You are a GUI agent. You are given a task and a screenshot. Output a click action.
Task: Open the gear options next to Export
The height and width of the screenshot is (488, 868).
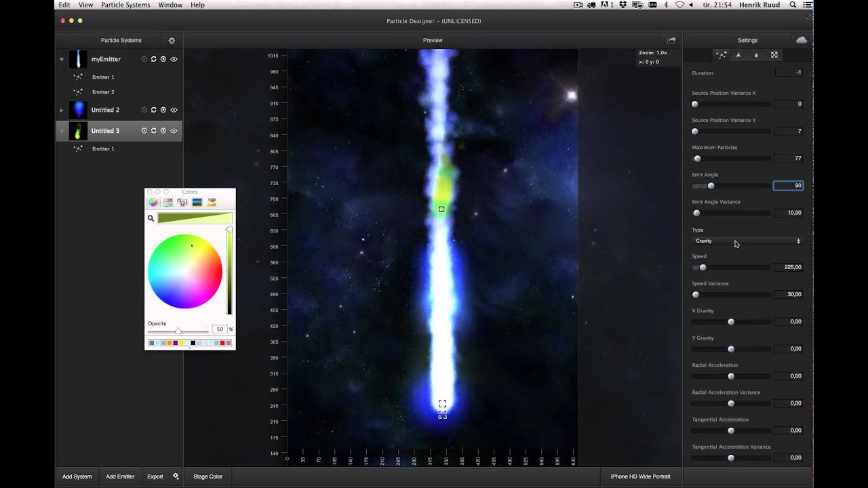176,476
